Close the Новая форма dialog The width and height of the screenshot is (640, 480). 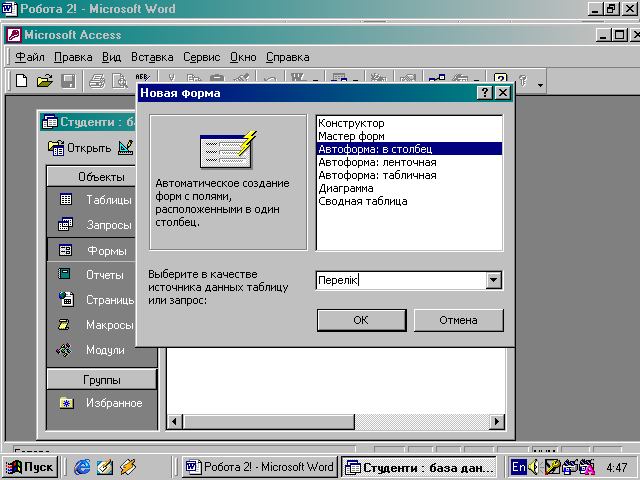[x=503, y=93]
